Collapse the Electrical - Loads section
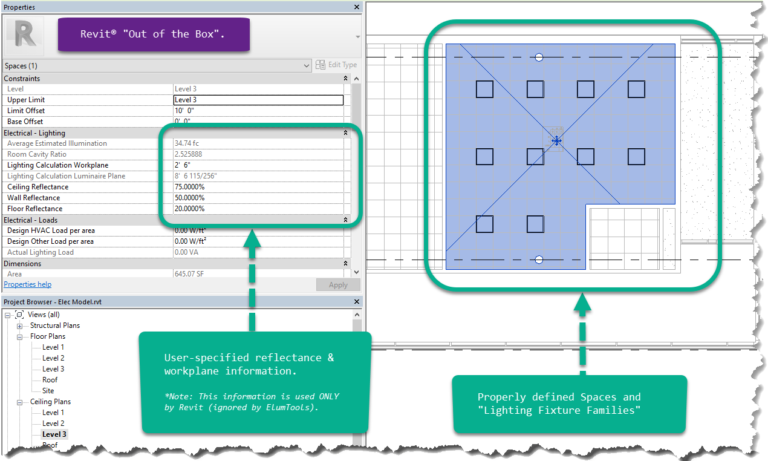768x461 pixels. coord(345,220)
